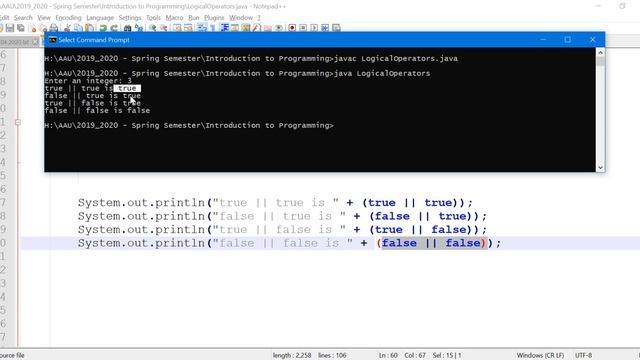This screenshot has width=640, height=360.
Task: Click the println line with '(false || true)'
Action: [x=282, y=216]
